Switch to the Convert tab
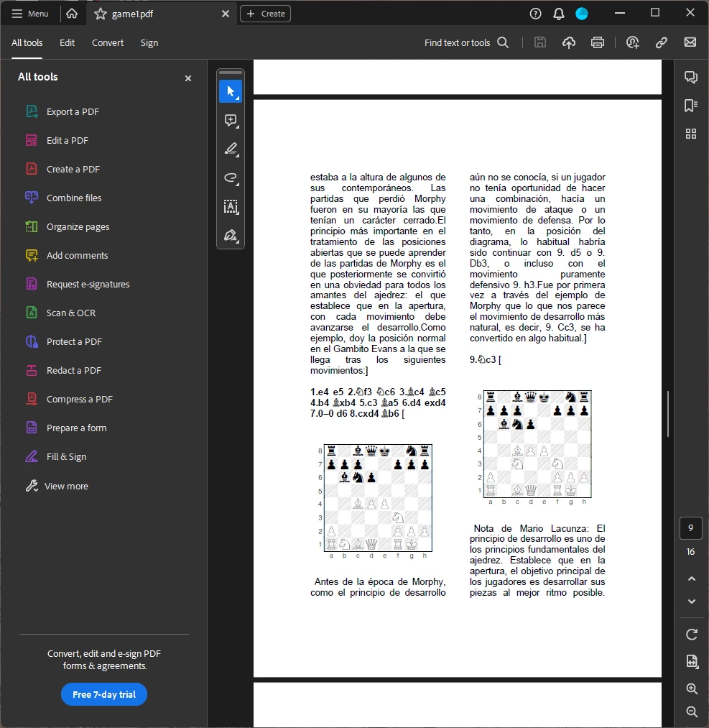709x728 pixels. pyautogui.click(x=108, y=42)
